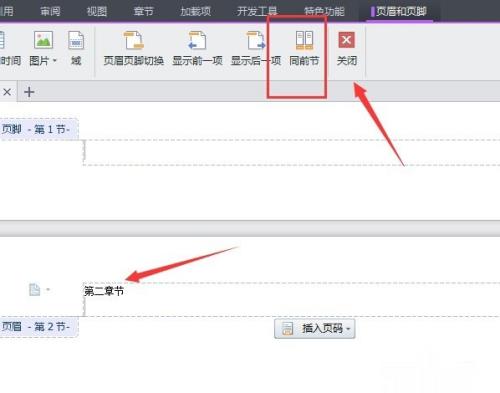Close the current document tab with X
The height and width of the screenshot is (393, 500).
point(7,92)
